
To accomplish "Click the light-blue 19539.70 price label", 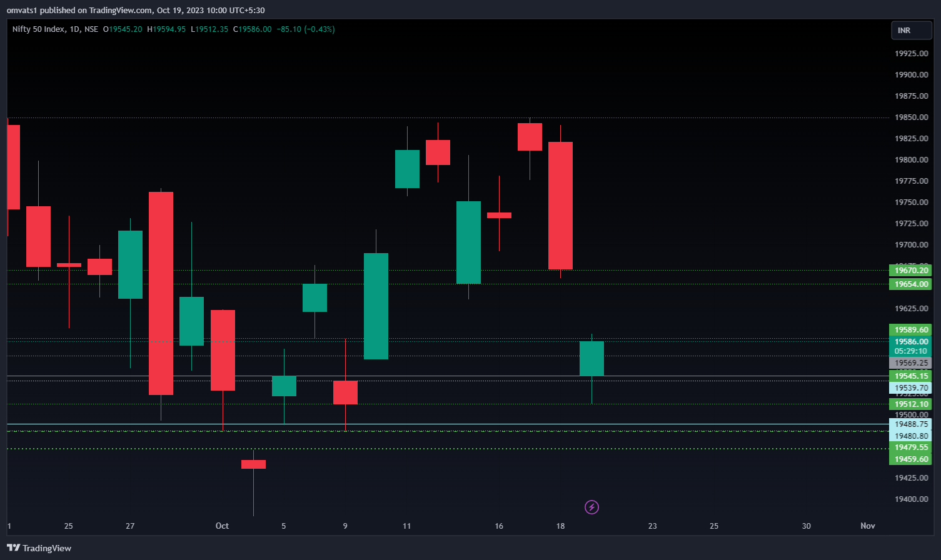I will pos(910,388).
